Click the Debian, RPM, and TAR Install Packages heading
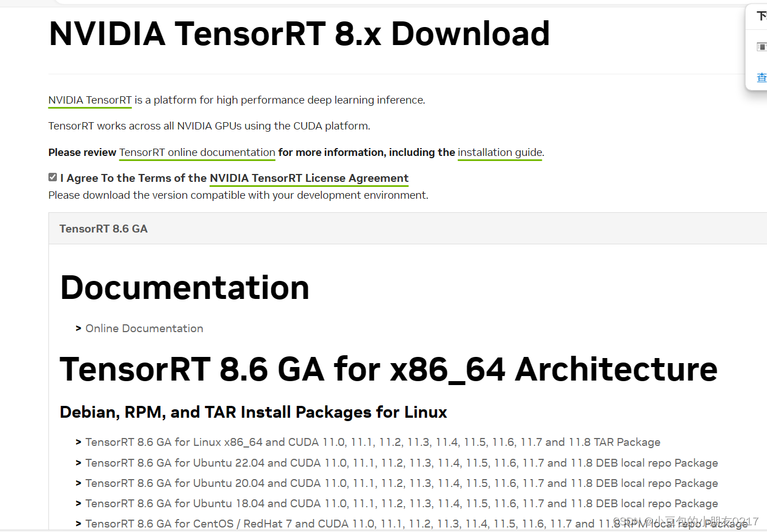Screen dimensions: 767x532 tap(253, 413)
